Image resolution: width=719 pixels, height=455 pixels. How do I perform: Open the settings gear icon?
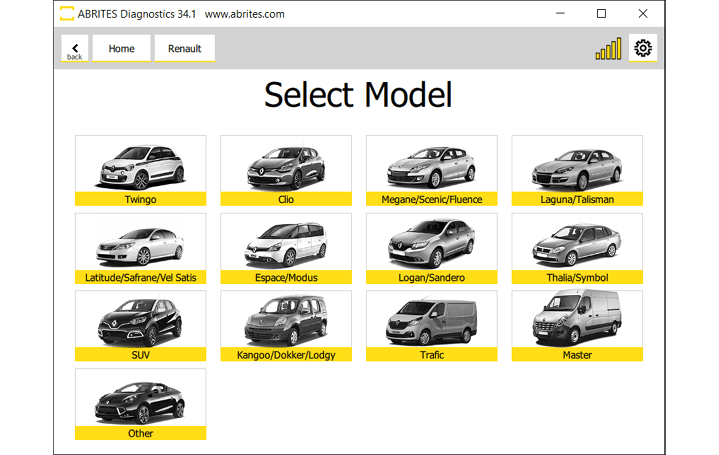643,48
